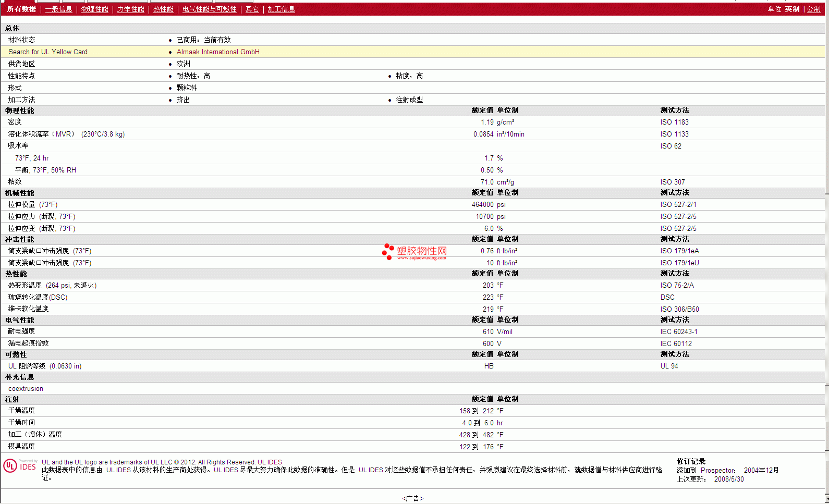This screenshot has width=829, height=504.
Task: Click ISO 1133 test method
Action: (675, 134)
